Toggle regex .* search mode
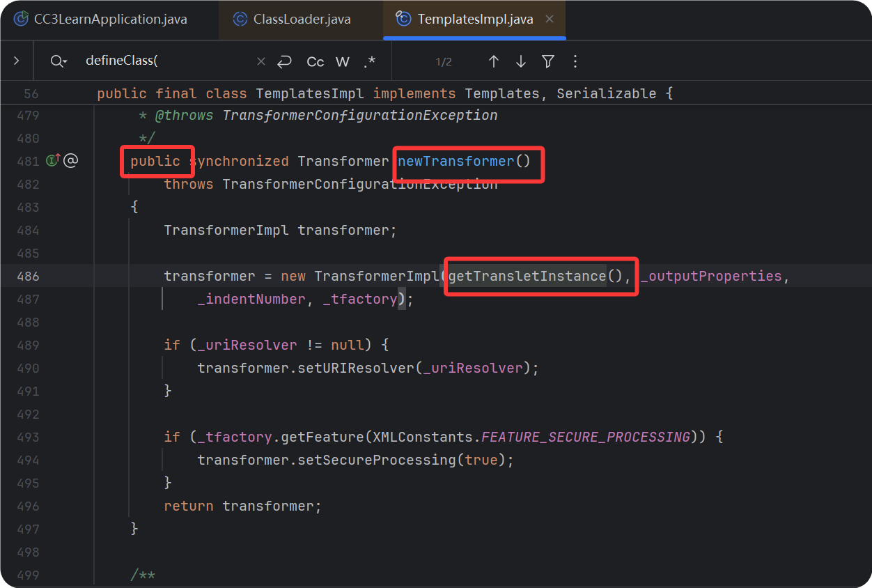 tap(369, 61)
